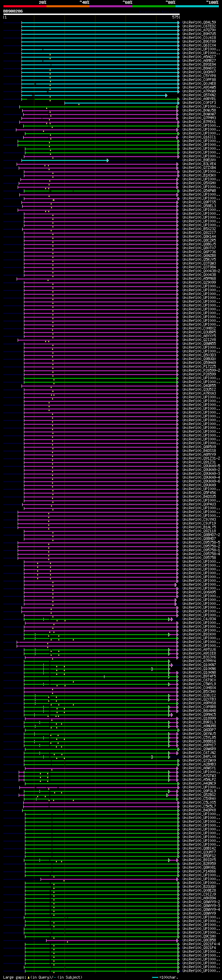Open hit UniRef100_B9H7U5
The height and width of the screenshot is (980, 222).
(199, 34)
